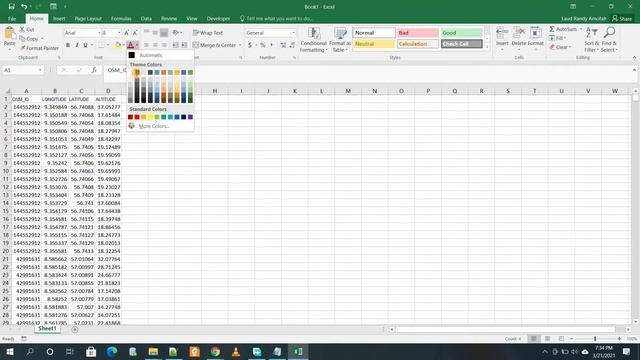Screen dimensions: 640x360
Task: Toggle right text alignment
Action: (164, 45)
